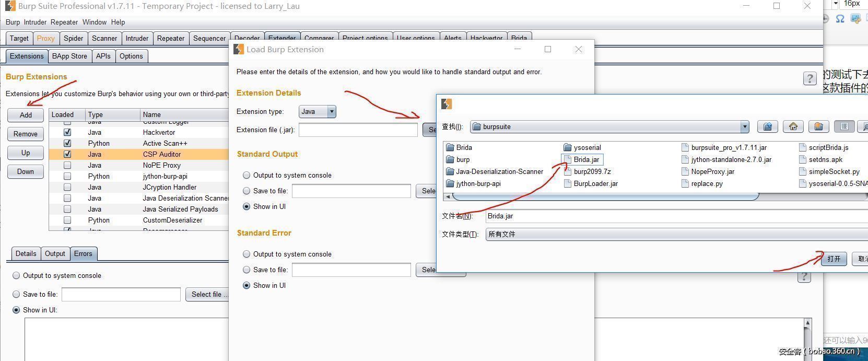Click the Home directory icon
The height and width of the screenshot is (361, 868).
[793, 126]
